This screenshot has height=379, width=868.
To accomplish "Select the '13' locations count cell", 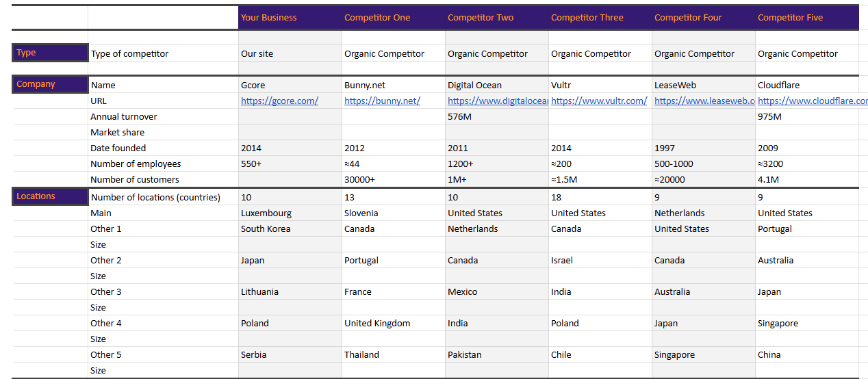I will tap(394, 198).
